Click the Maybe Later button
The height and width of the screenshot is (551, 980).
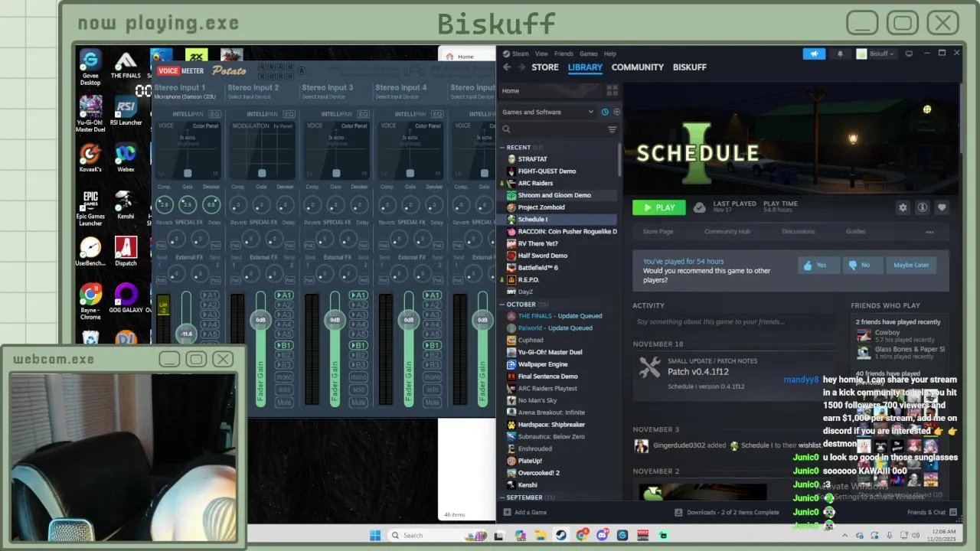tap(911, 265)
